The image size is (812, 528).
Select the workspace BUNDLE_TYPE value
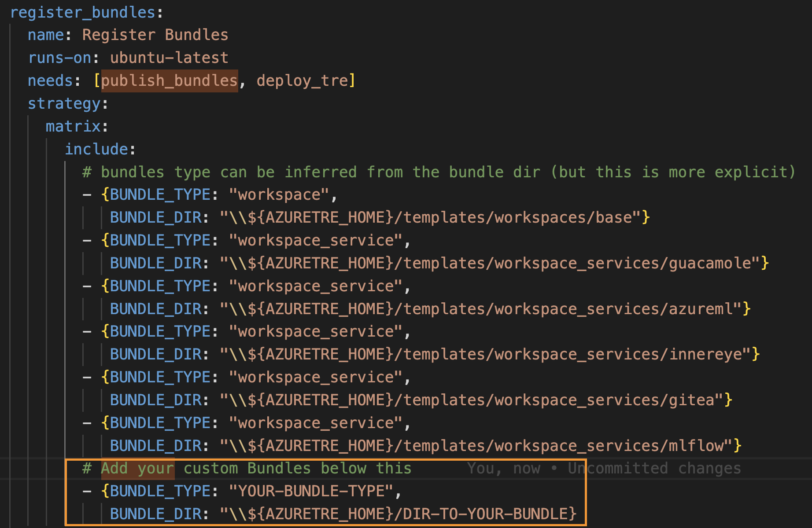280,194
